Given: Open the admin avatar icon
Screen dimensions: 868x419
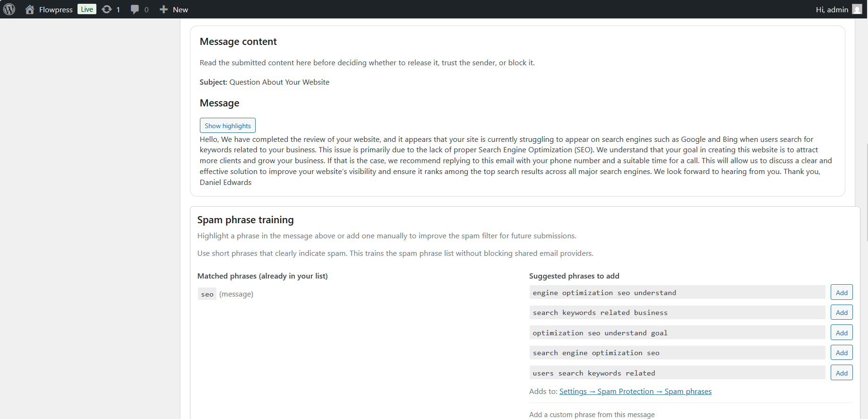Looking at the screenshot, I should click(857, 9).
